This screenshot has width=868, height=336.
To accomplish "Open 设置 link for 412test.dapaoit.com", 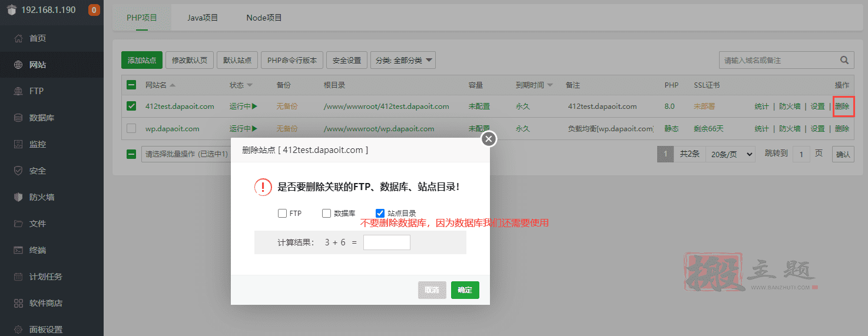I will pyautogui.click(x=817, y=107).
